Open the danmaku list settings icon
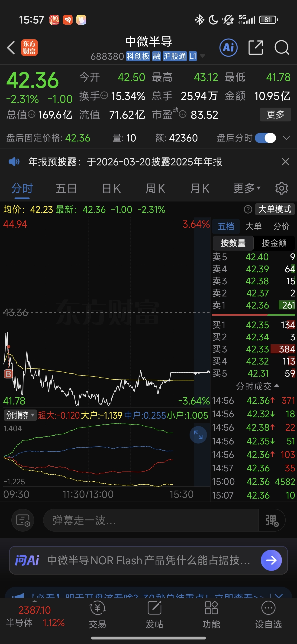Viewport: 297px width, 644px height. point(23,520)
